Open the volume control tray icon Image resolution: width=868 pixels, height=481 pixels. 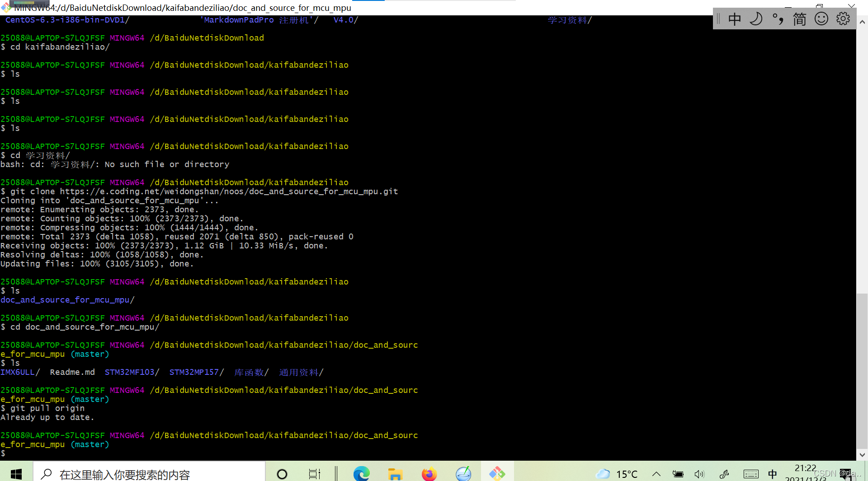point(699,474)
